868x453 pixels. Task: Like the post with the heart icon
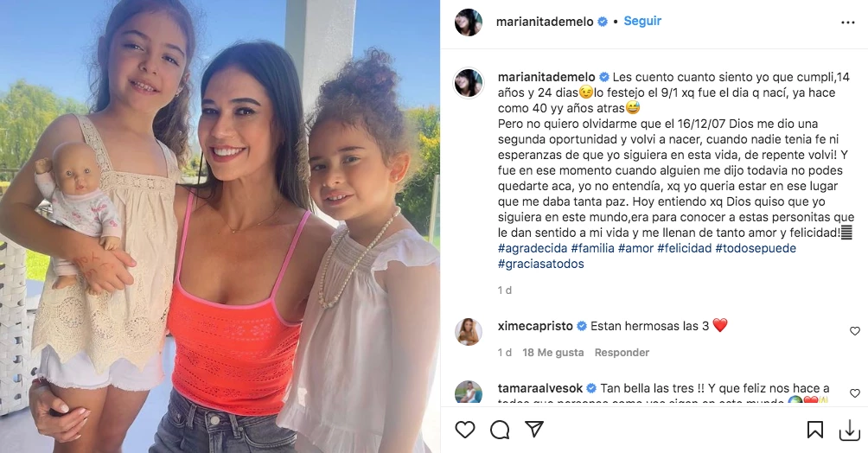tap(465, 430)
